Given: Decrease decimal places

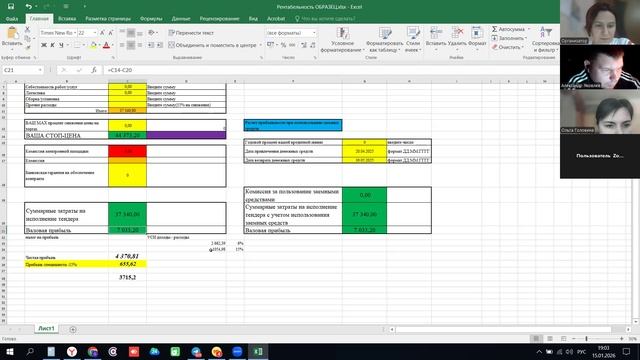Looking at the screenshot, I should click(x=313, y=45).
